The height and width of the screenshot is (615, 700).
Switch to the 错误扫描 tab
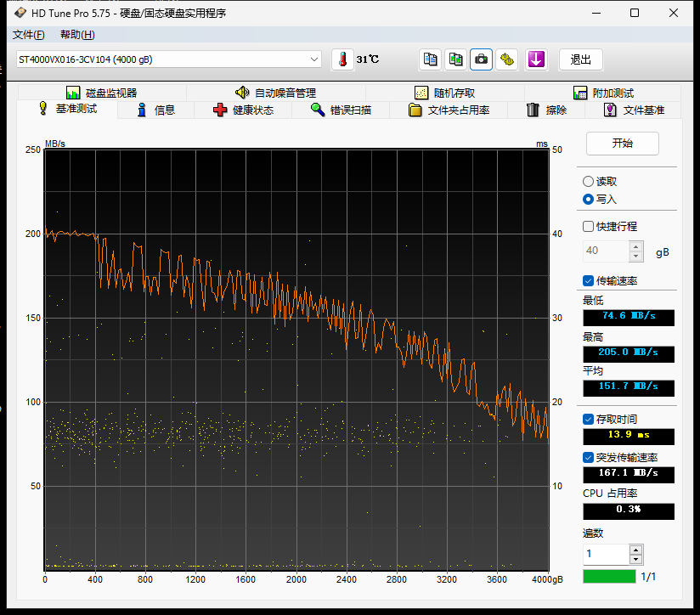341,110
